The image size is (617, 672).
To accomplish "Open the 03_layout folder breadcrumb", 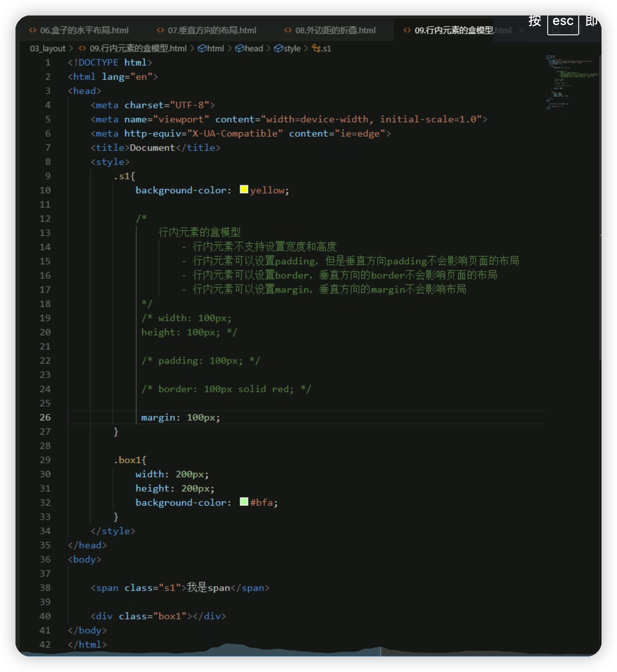I will [48, 49].
